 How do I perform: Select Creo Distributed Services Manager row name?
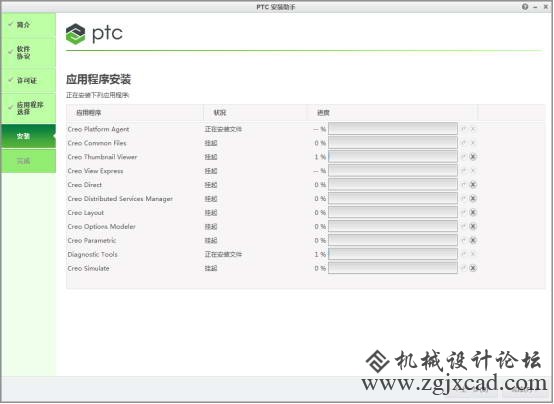tap(120, 199)
